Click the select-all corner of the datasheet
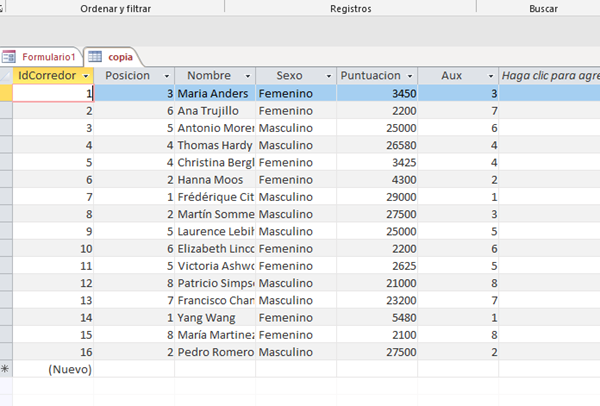 pos(6,75)
